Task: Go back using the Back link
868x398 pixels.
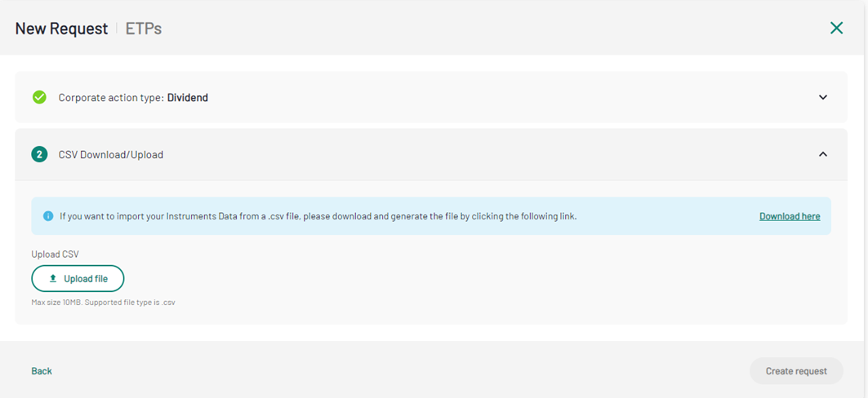Action: [42, 371]
